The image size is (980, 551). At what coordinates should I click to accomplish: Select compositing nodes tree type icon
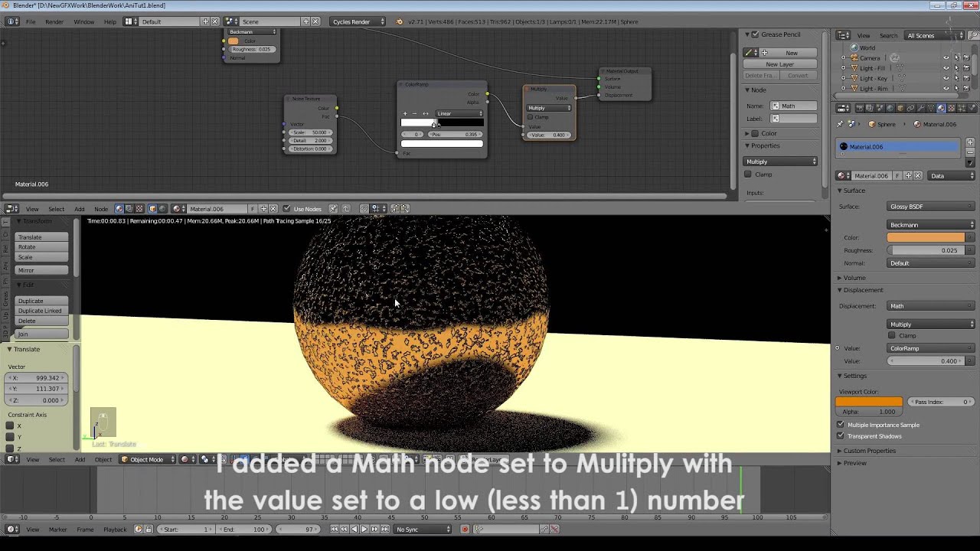tap(129, 208)
